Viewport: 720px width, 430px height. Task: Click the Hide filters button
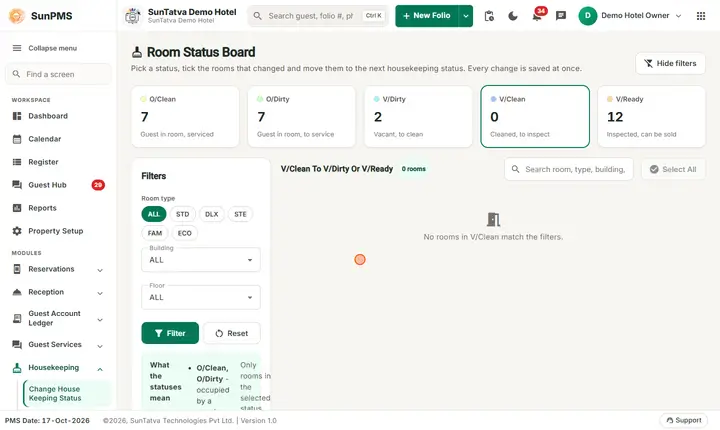coord(670,63)
